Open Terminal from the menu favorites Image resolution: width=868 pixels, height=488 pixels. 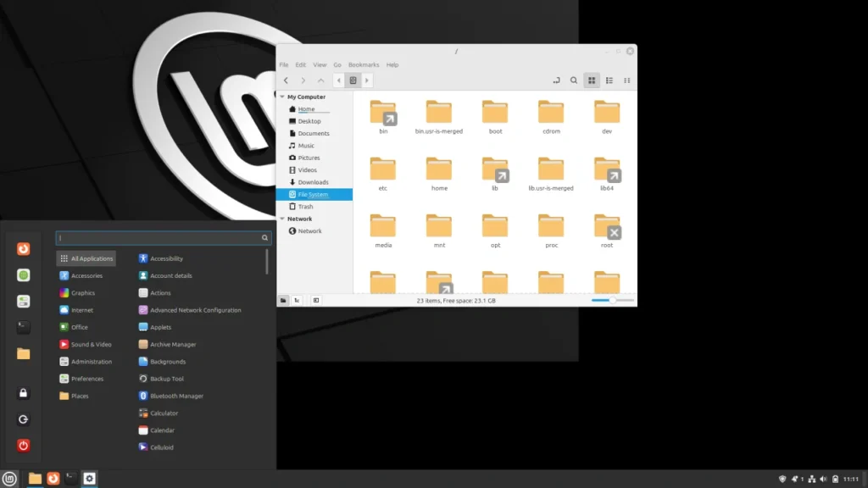point(23,328)
